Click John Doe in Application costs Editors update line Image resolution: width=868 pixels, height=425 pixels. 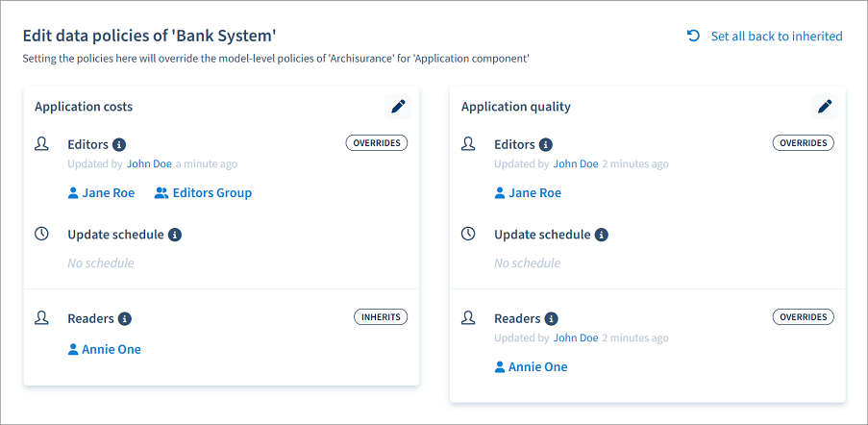(149, 164)
